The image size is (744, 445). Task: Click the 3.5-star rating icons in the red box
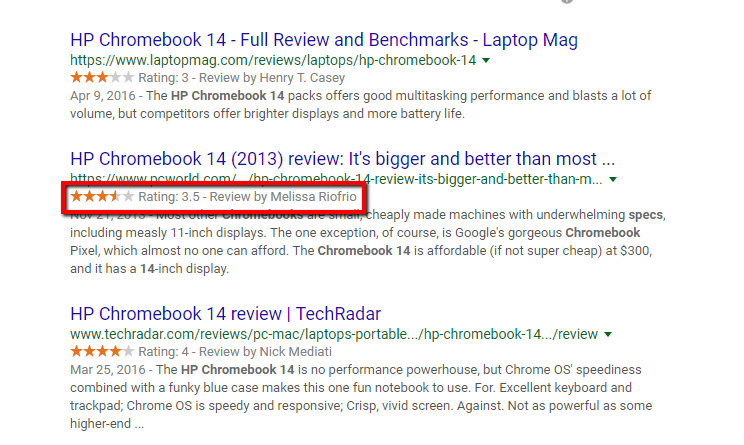[101, 197]
